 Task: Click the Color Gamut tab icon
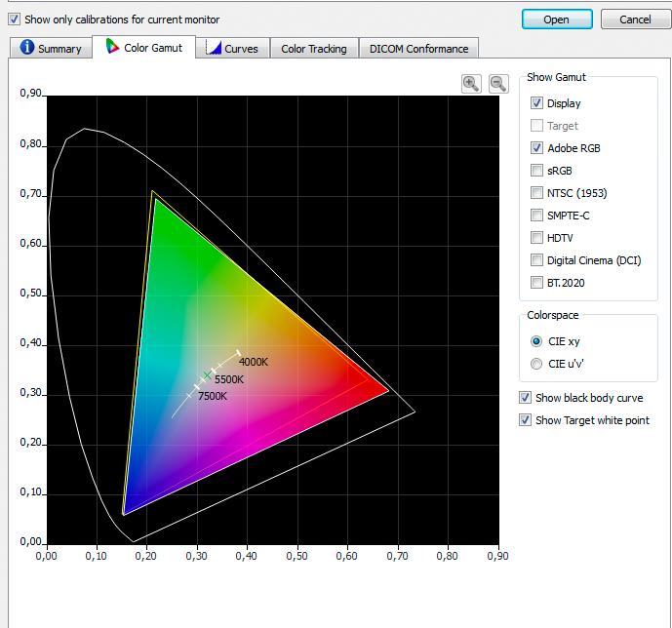pyautogui.click(x=112, y=46)
